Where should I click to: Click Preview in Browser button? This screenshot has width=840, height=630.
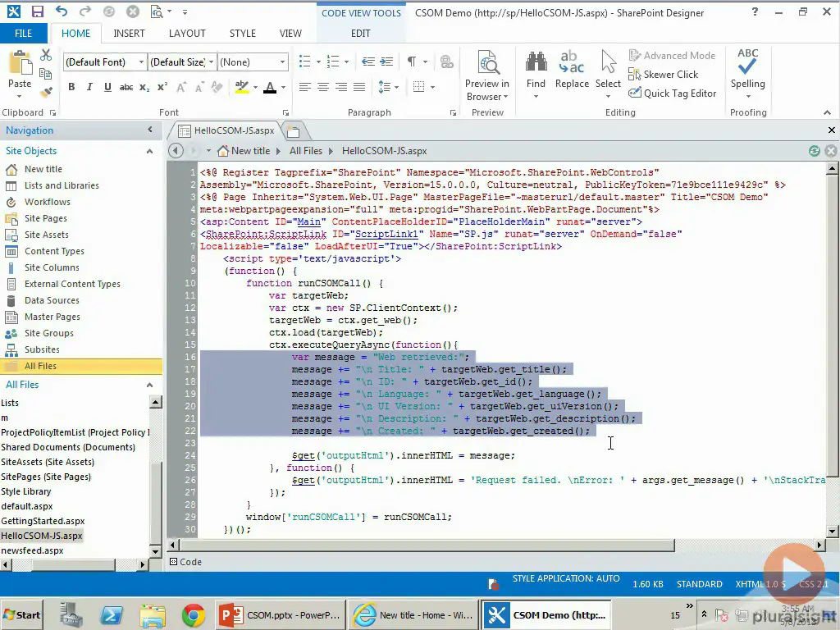[487, 75]
